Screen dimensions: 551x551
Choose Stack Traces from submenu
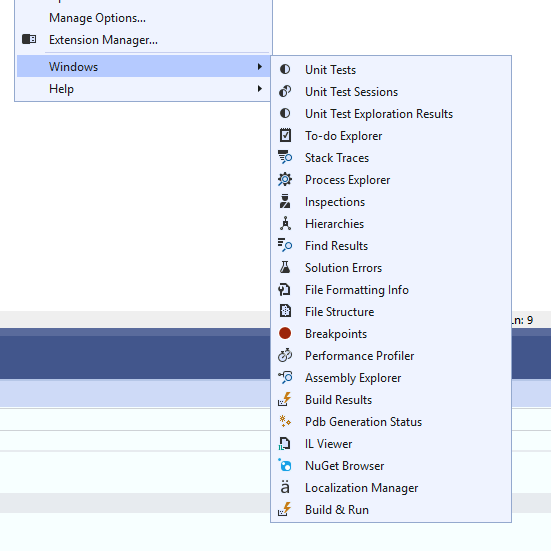click(391, 157)
